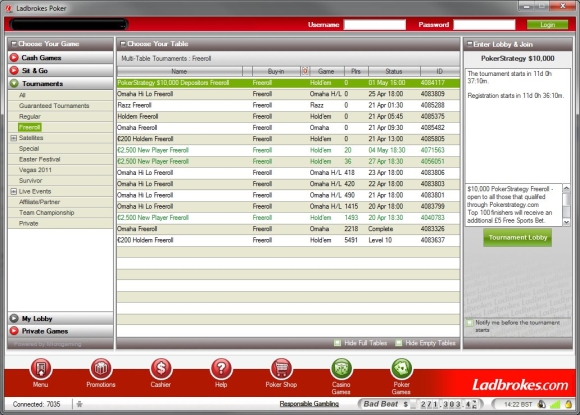
Task: Click the Password input field
Action: (484, 25)
